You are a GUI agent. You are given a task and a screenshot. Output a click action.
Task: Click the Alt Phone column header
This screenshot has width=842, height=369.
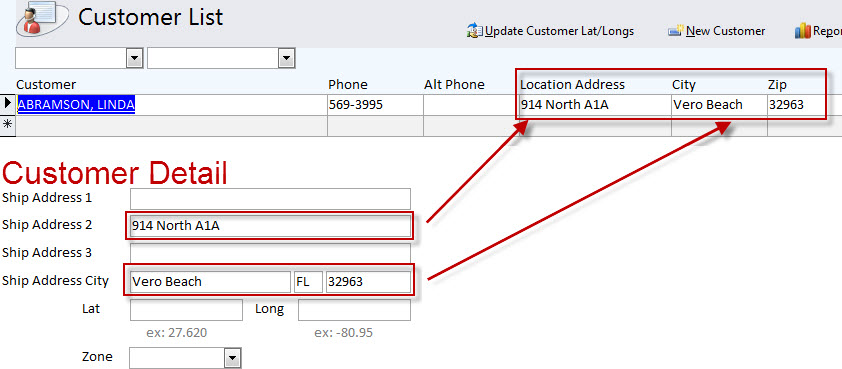(x=454, y=85)
